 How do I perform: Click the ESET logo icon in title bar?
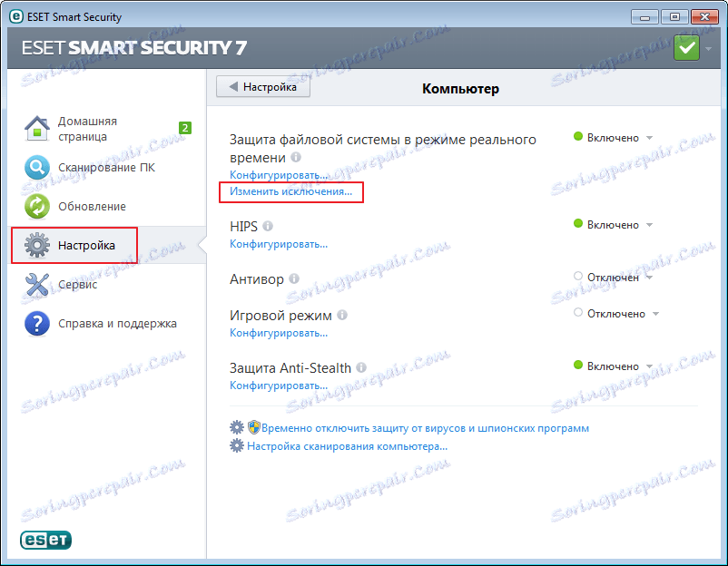pos(15,16)
